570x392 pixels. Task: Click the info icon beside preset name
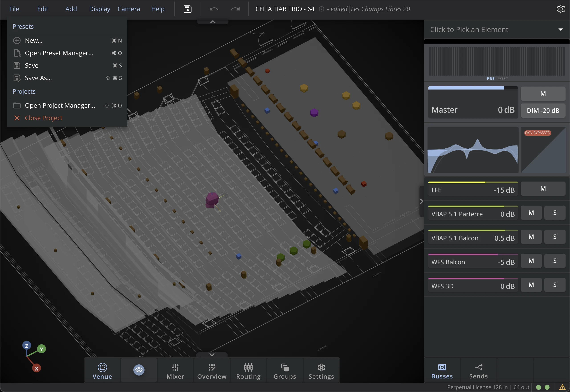pos(321,9)
